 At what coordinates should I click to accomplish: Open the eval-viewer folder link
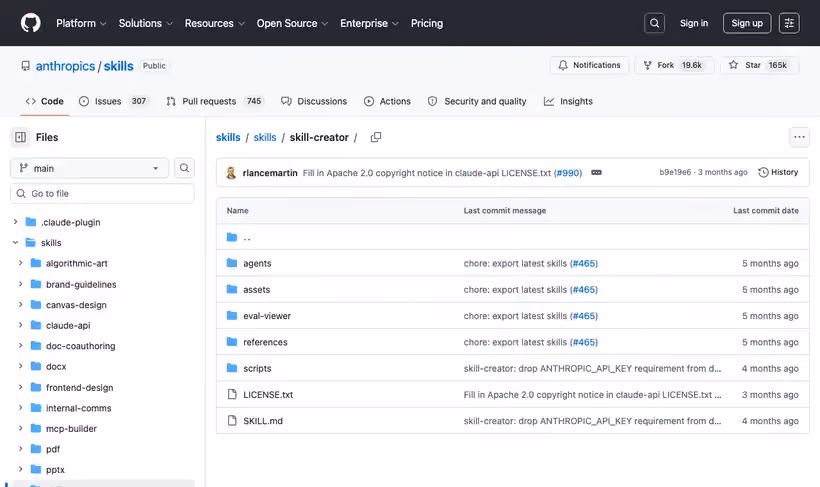point(267,316)
